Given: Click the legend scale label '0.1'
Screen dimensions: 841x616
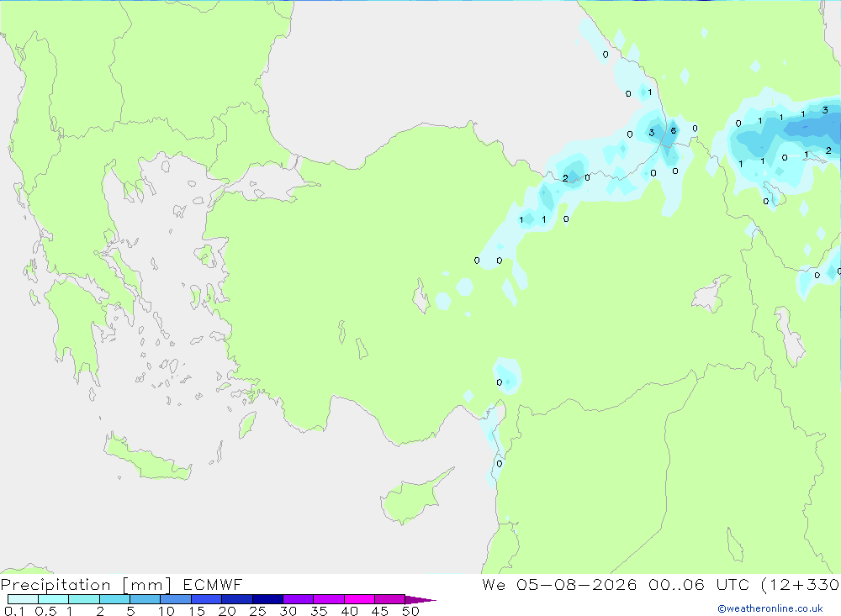Looking at the screenshot, I should (x=14, y=611).
